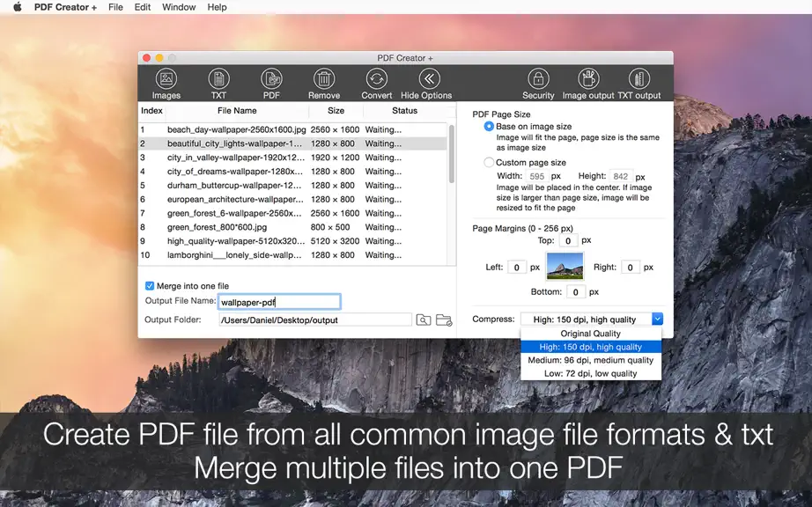Image resolution: width=812 pixels, height=507 pixels.
Task: Add a text file with TXT icon
Action: [x=218, y=79]
